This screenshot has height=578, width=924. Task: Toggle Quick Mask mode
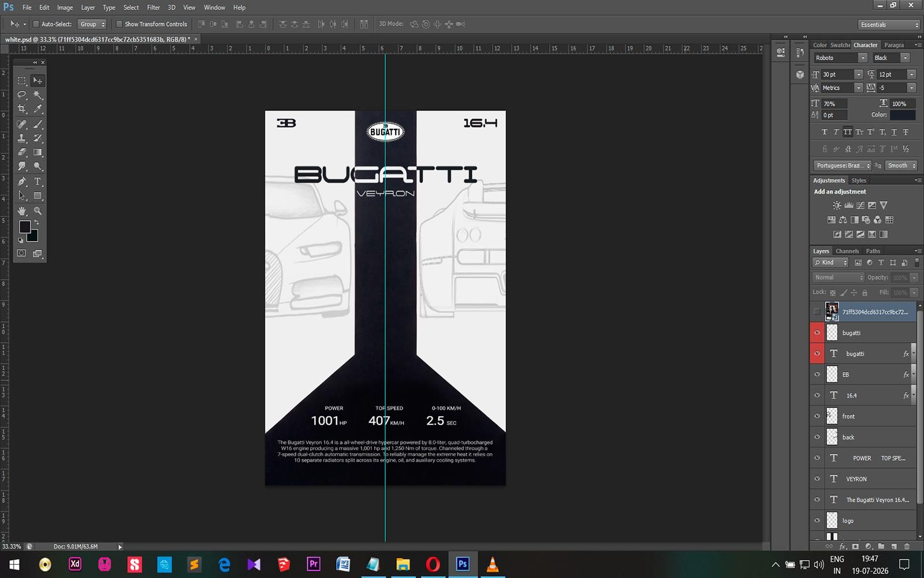(21, 253)
